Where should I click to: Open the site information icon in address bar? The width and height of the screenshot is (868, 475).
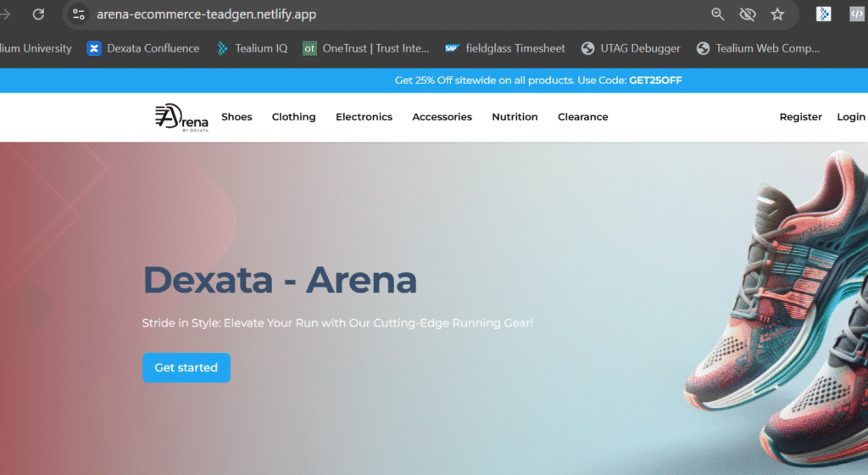pyautogui.click(x=79, y=14)
